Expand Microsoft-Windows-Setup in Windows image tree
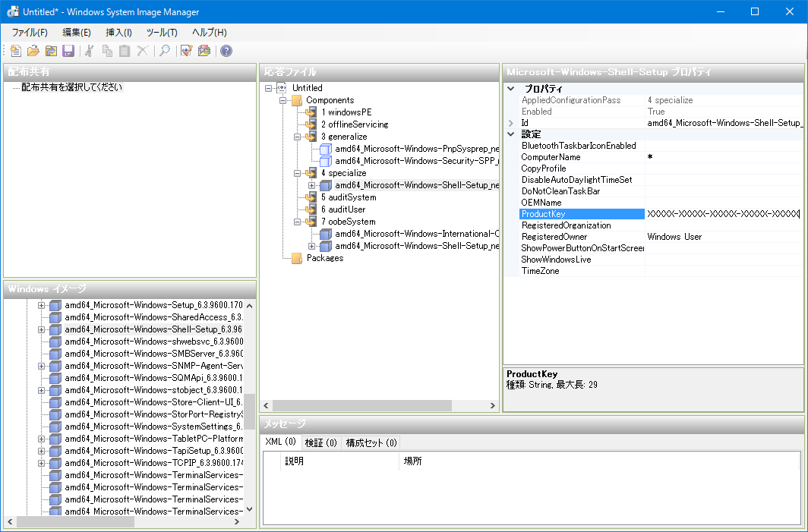This screenshot has height=532, width=808. tap(41, 305)
